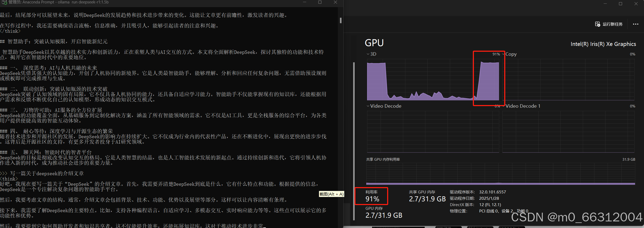Click Run new task in Task Manager
The height and width of the screenshot is (228, 644).
pyautogui.click(x=609, y=24)
